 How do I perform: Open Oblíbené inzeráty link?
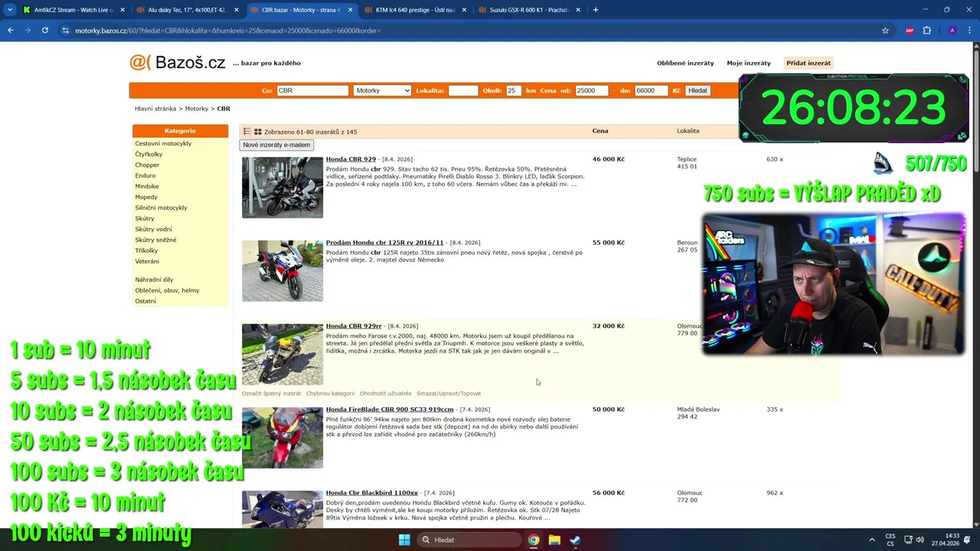pos(685,63)
